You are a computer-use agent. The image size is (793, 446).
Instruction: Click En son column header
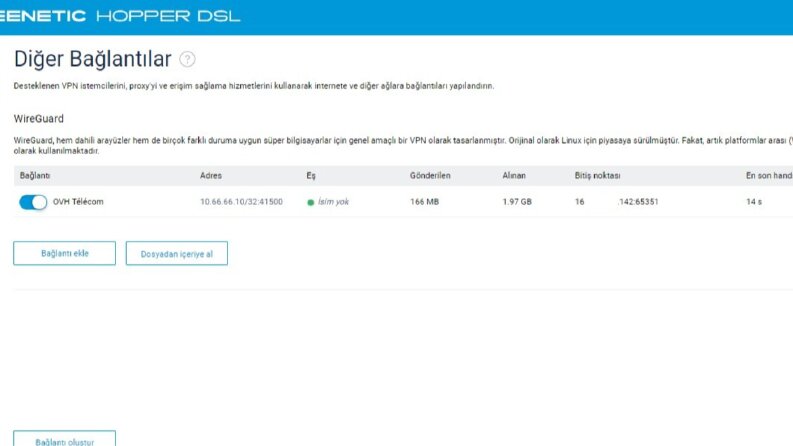(769, 175)
